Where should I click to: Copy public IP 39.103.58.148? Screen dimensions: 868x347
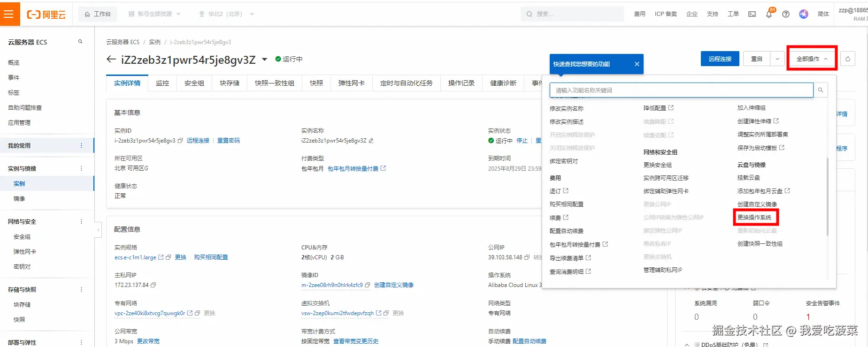coord(527,257)
